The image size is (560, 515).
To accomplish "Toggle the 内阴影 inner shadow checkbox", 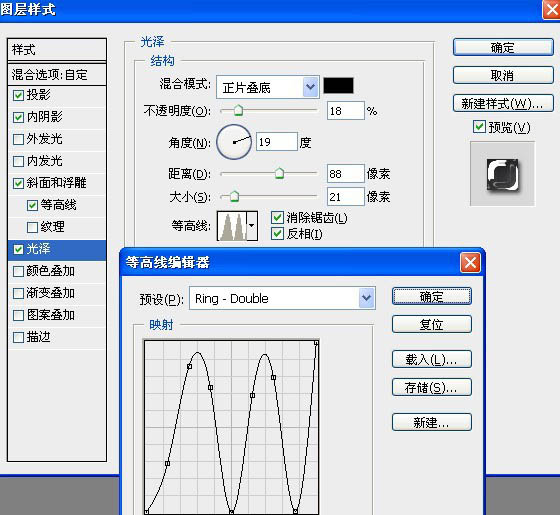I will tap(18, 118).
